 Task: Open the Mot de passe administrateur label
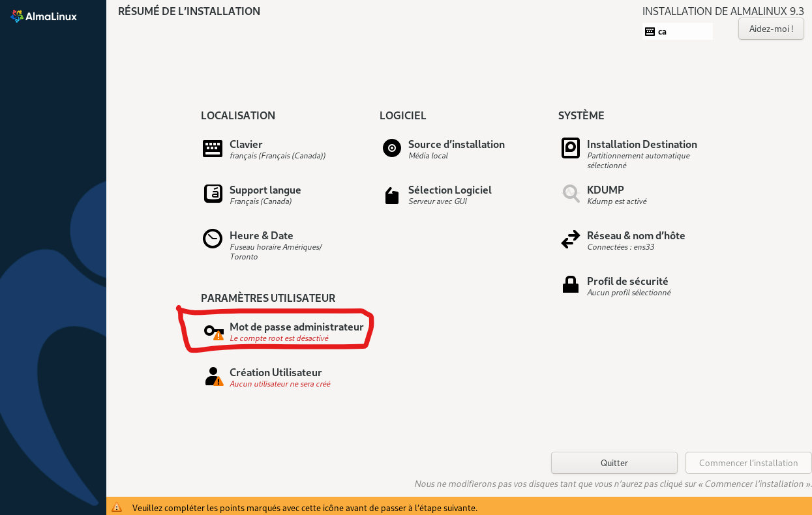click(x=296, y=327)
